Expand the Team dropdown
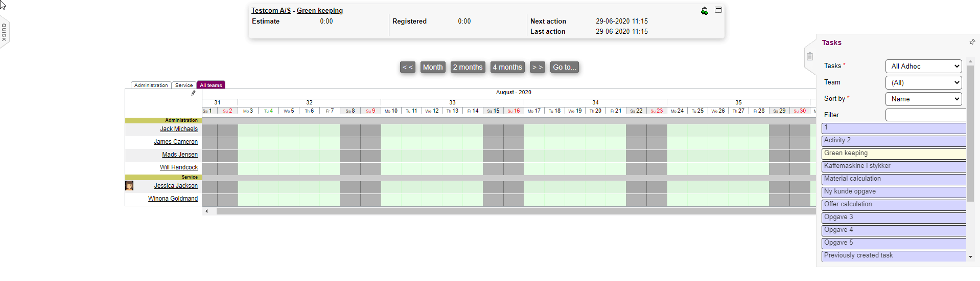Image resolution: width=980 pixels, height=281 pixels. [923, 82]
